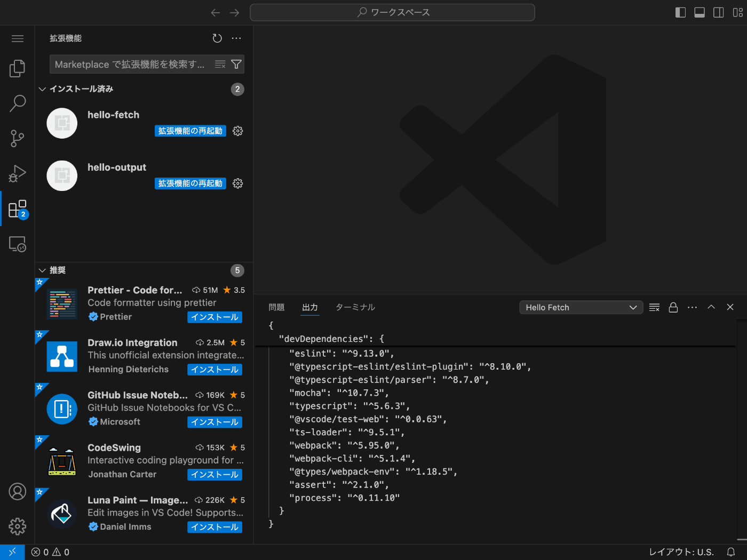The width and height of the screenshot is (747, 560).
Task: Clear the output panel
Action: [x=654, y=307]
